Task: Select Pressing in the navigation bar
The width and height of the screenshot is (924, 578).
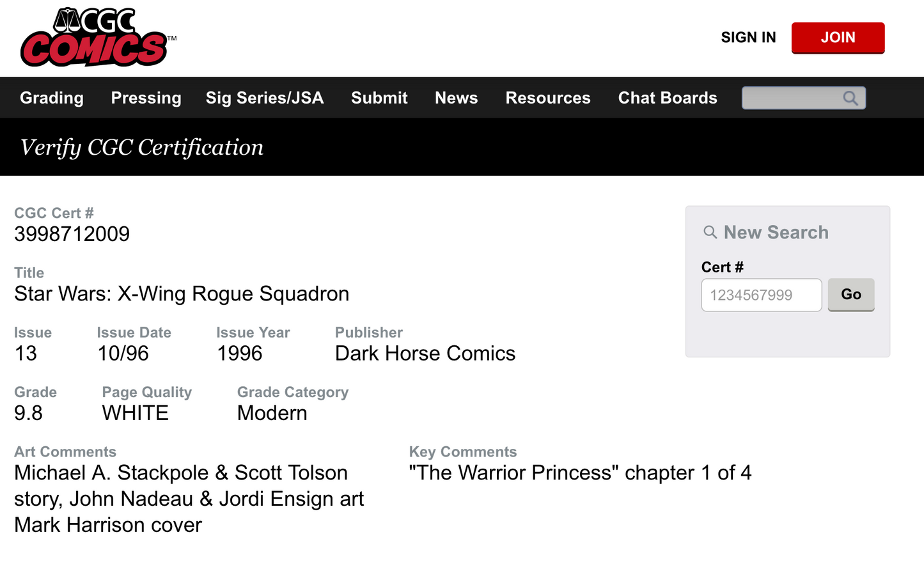Action: pyautogui.click(x=146, y=98)
